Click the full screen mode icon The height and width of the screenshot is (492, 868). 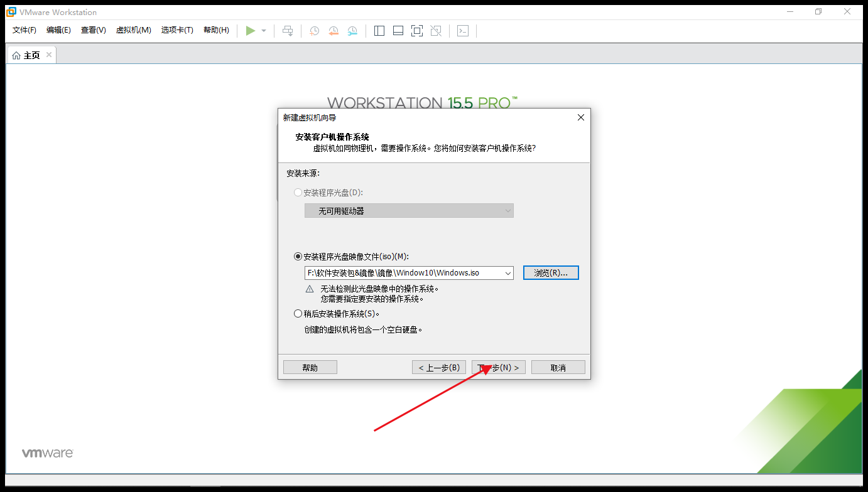coord(417,31)
